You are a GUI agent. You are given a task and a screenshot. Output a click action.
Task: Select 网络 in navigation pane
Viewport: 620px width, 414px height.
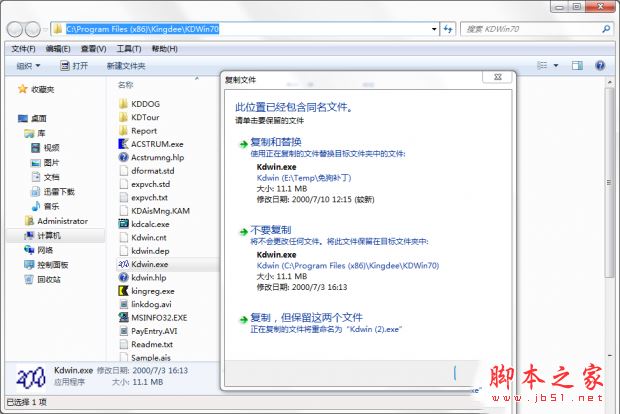click(39, 250)
